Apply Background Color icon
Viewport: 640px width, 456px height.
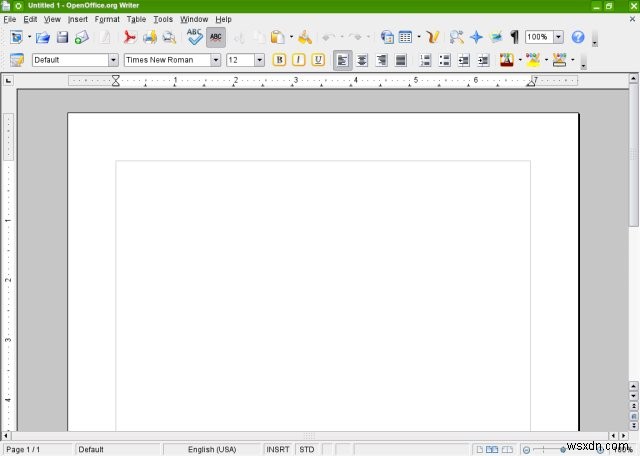point(559,60)
